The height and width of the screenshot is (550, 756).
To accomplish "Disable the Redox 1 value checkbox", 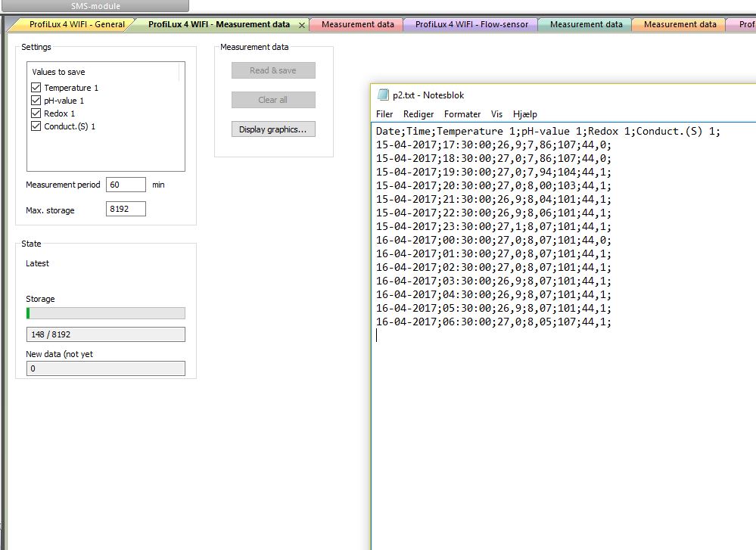I will [x=36, y=113].
